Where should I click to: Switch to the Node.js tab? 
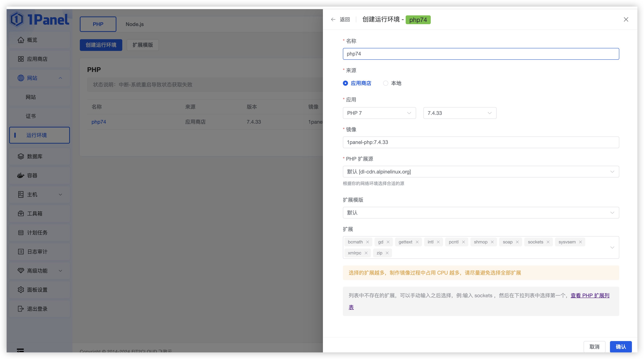(x=135, y=24)
